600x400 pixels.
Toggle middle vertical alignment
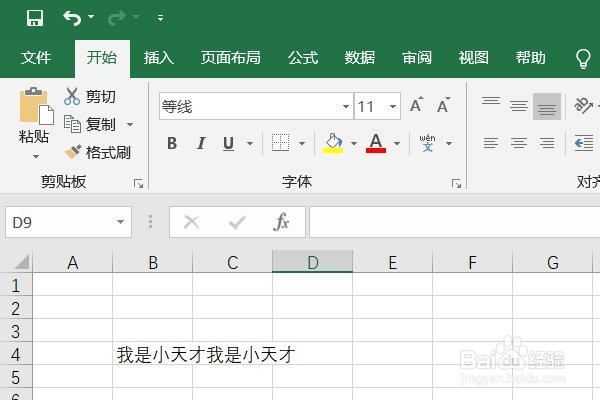[x=519, y=106]
